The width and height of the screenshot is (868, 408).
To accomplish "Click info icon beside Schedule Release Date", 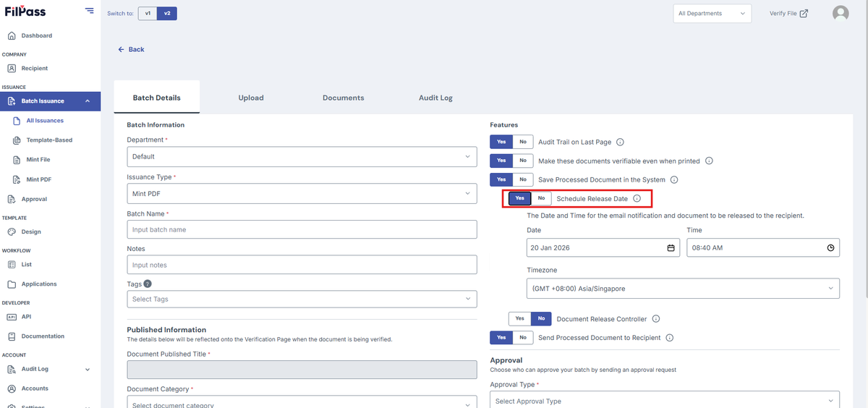I will [637, 198].
